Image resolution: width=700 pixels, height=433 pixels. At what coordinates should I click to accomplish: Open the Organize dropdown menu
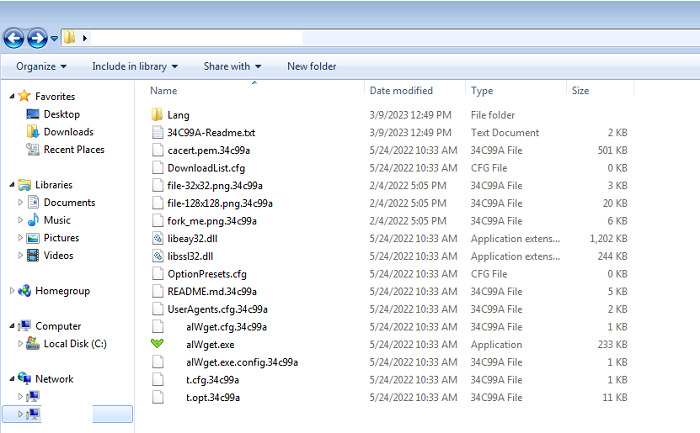coord(41,67)
